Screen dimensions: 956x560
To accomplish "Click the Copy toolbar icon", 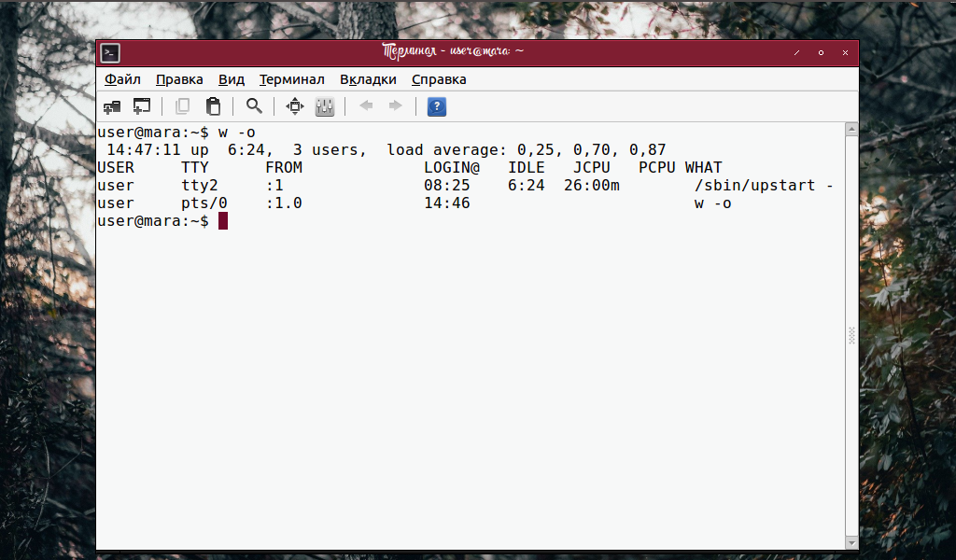I will click(182, 105).
